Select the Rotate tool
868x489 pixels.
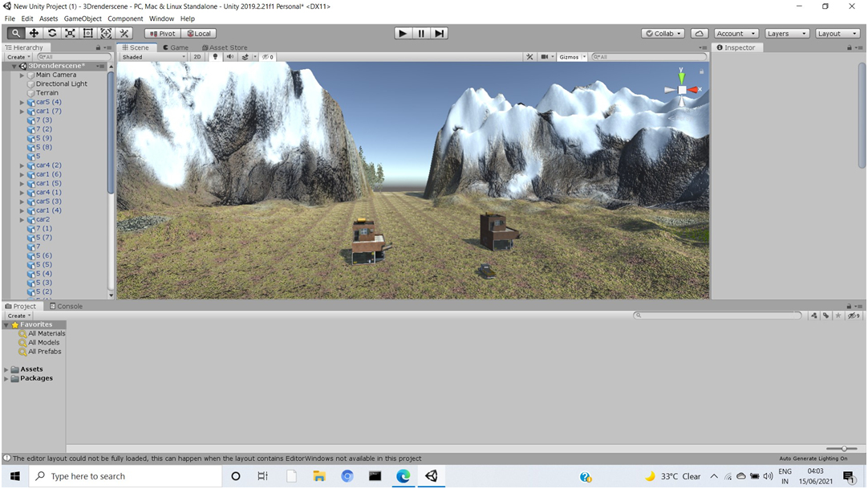53,33
